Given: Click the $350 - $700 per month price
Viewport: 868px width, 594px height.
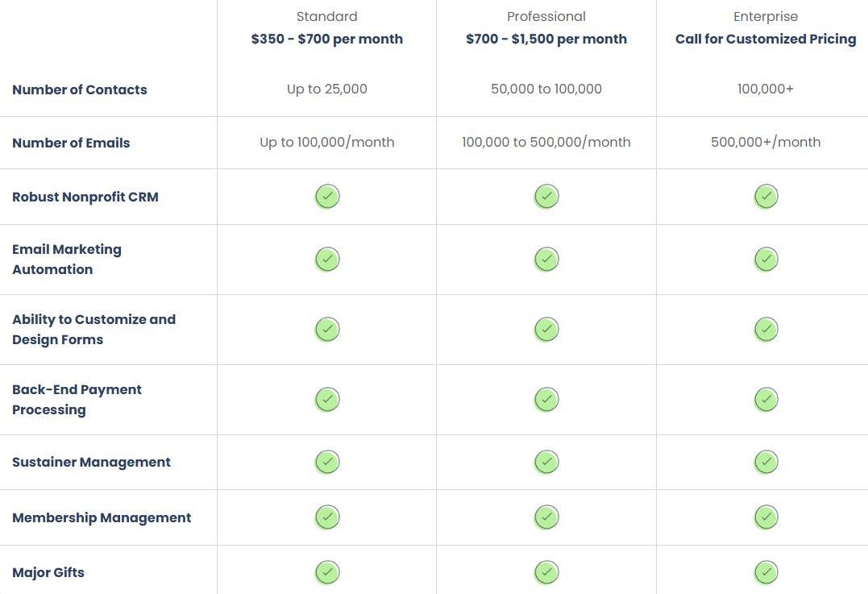Looking at the screenshot, I should pos(326,39).
